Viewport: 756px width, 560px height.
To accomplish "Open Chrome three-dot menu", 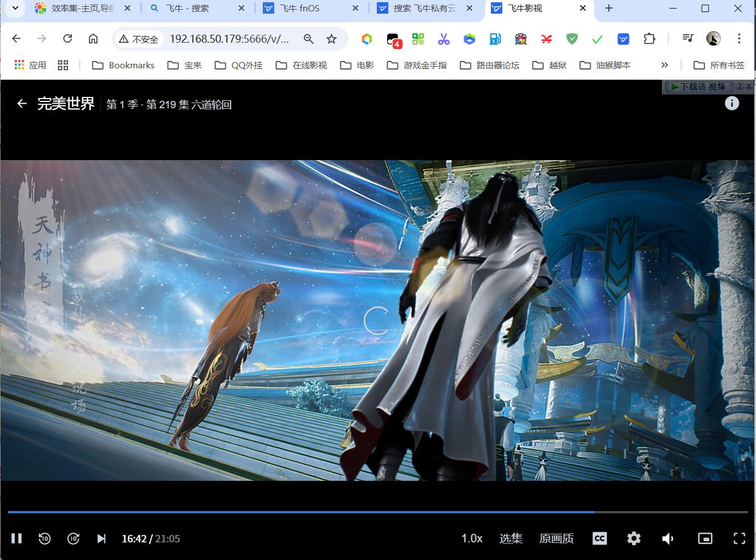I will coord(739,39).
